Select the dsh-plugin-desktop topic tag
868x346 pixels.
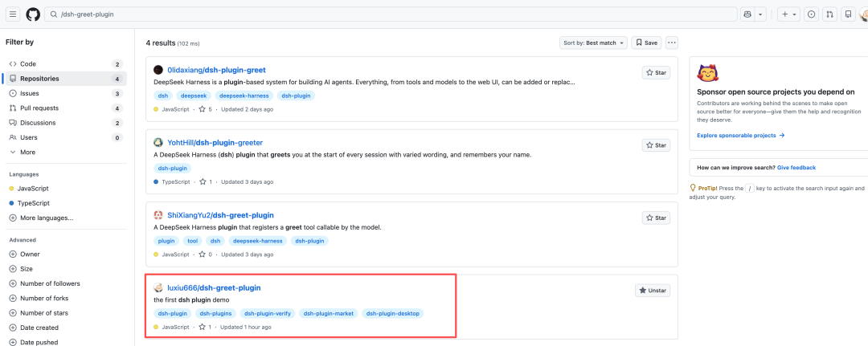[x=394, y=313]
